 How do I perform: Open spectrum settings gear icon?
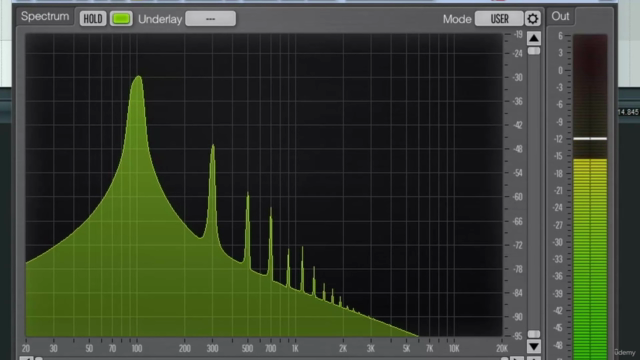click(533, 19)
